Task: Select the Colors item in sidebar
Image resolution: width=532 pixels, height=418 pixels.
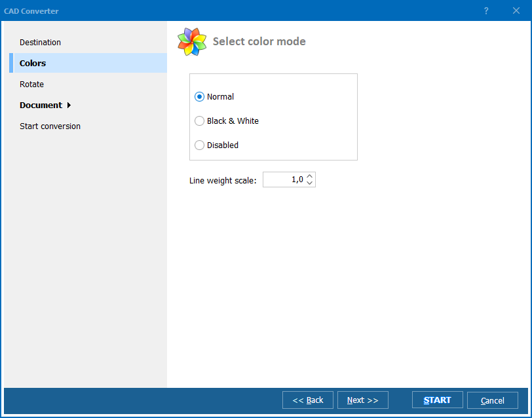Action: (33, 64)
